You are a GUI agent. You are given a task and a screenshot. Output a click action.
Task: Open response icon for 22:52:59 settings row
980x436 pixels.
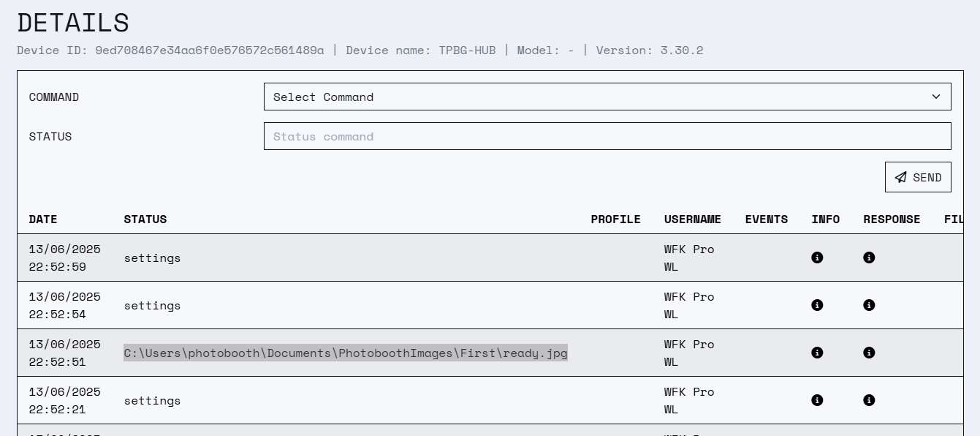click(869, 258)
